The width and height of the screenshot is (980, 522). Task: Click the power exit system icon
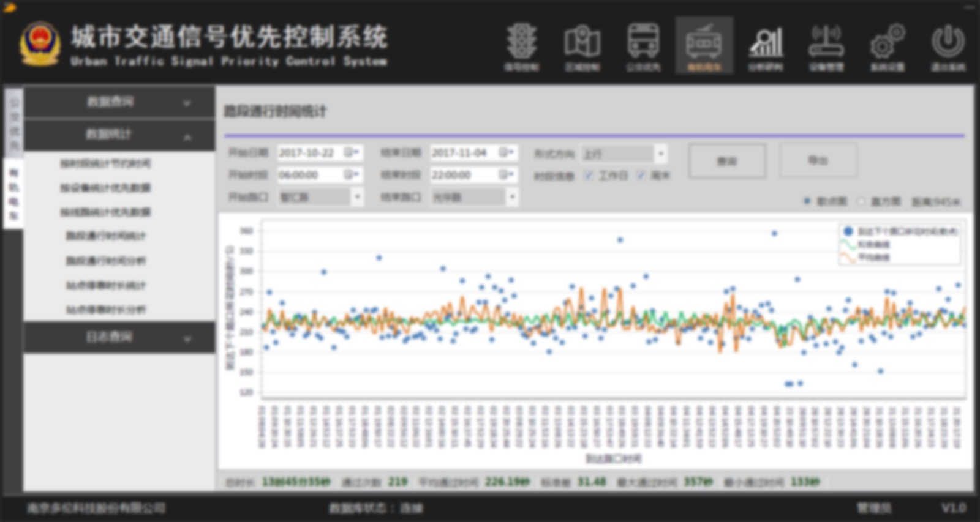coord(948,47)
